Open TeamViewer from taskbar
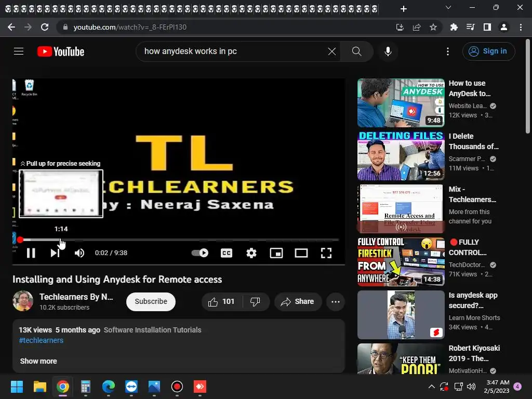Image resolution: width=532 pixels, height=399 pixels. click(x=131, y=387)
